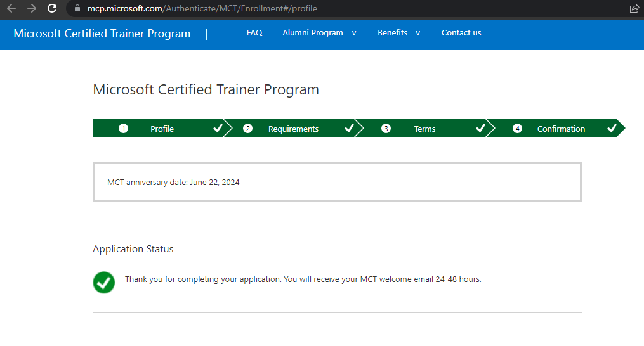644x346 pixels.
Task: Click the 'Thank you for completing your application' message
Action: point(303,279)
